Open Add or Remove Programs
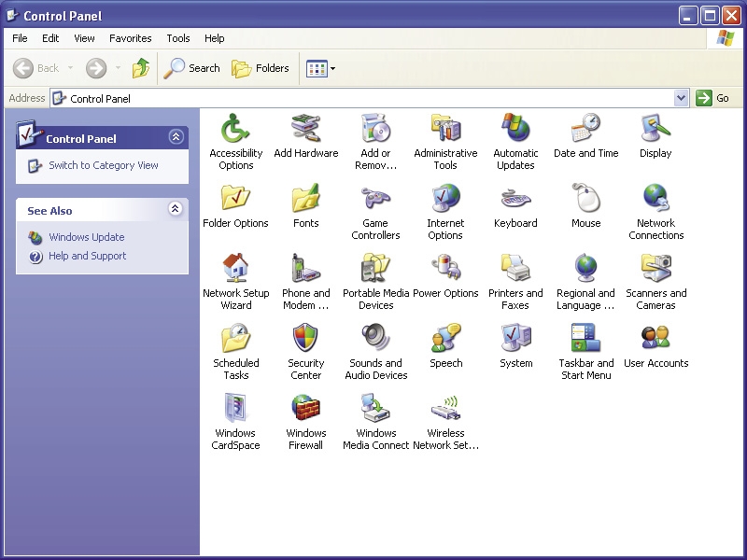Viewport: 747px width, 560px height. tap(375, 129)
